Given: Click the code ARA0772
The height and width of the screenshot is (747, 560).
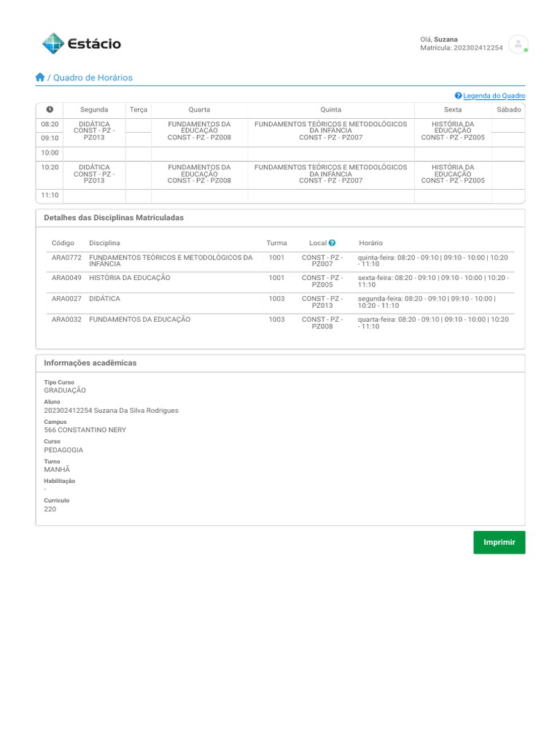Looking at the screenshot, I should 66,258.
